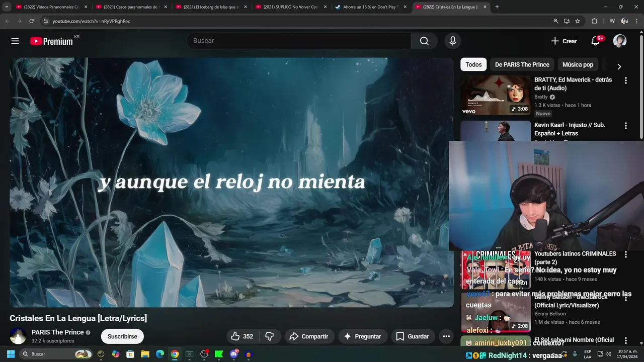The image size is (644, 362).
Task: Open Windows Start menu
Action: 11,354
